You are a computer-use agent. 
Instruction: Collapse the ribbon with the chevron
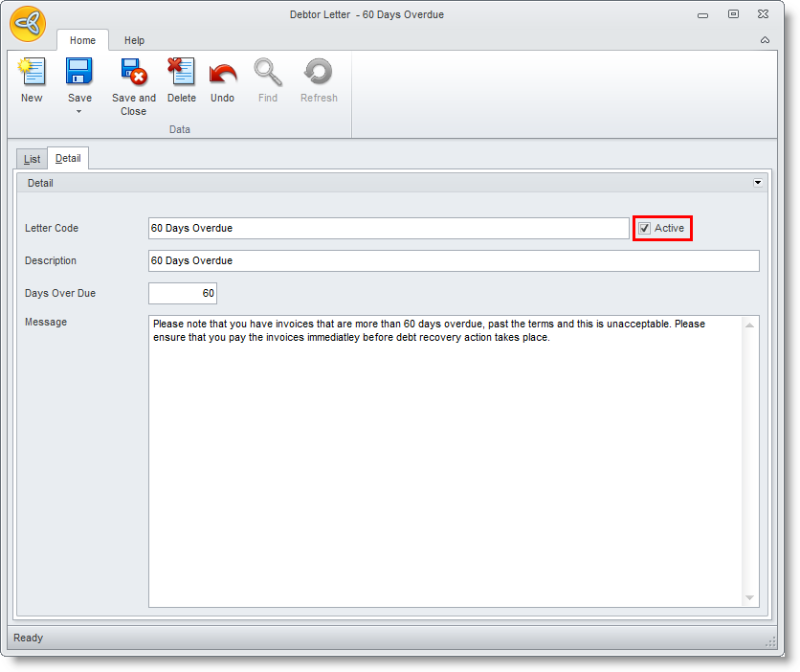765,40
